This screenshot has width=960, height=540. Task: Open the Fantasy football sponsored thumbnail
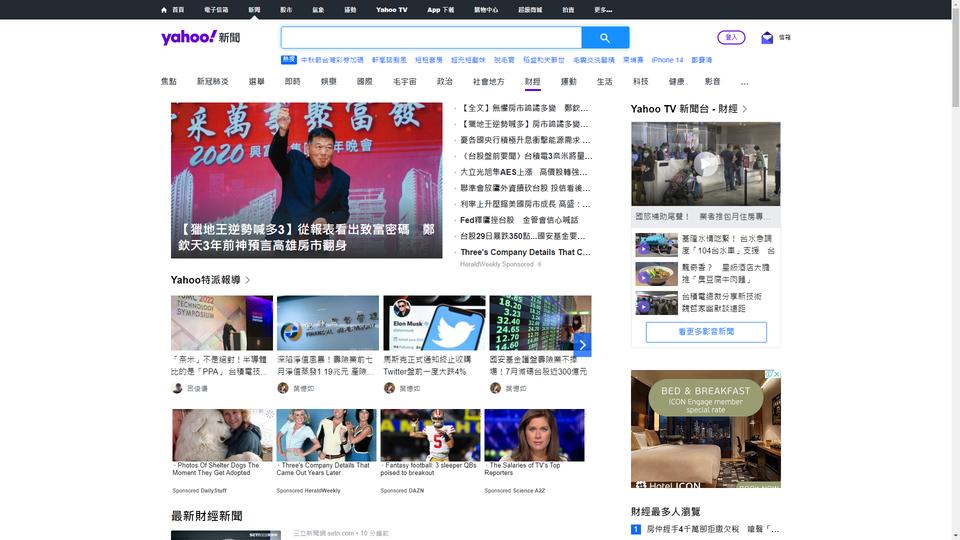[430, 435]
